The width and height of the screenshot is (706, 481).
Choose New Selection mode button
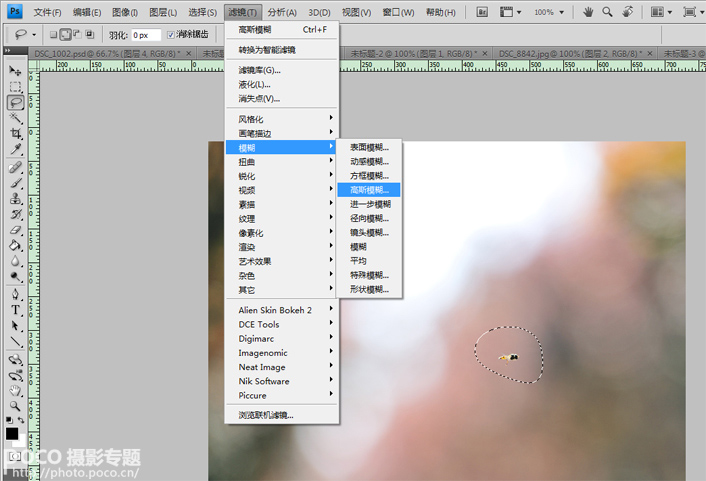coord(53,34)
